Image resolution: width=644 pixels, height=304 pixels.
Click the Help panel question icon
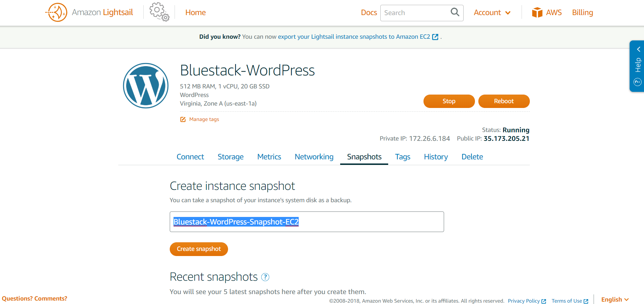(637, 82)
